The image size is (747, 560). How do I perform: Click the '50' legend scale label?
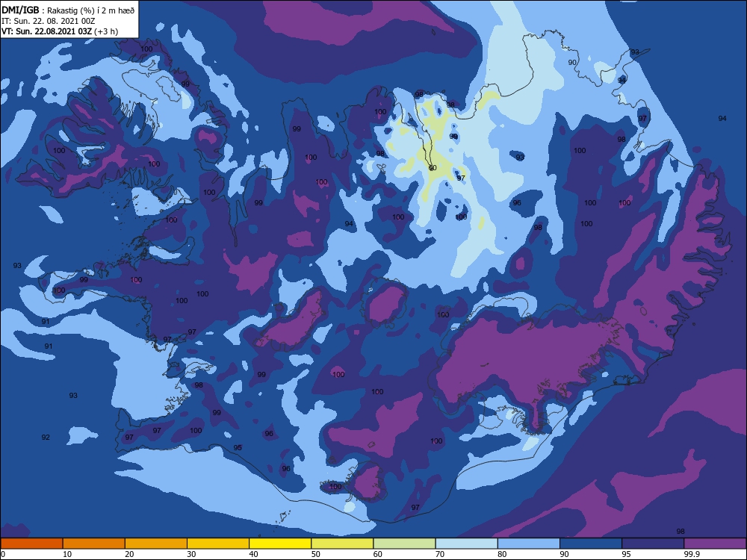(x=316, y=554)
